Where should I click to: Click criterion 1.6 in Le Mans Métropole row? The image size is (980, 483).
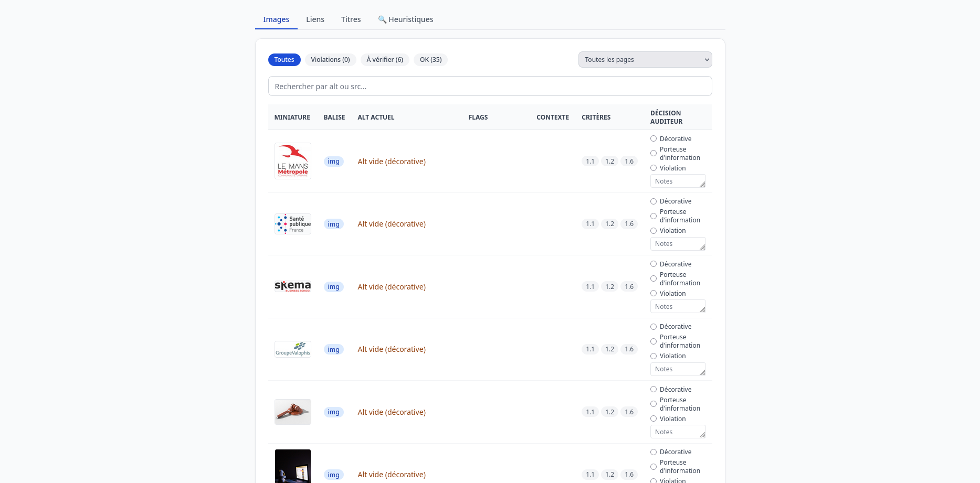click(x=629, y=162)
